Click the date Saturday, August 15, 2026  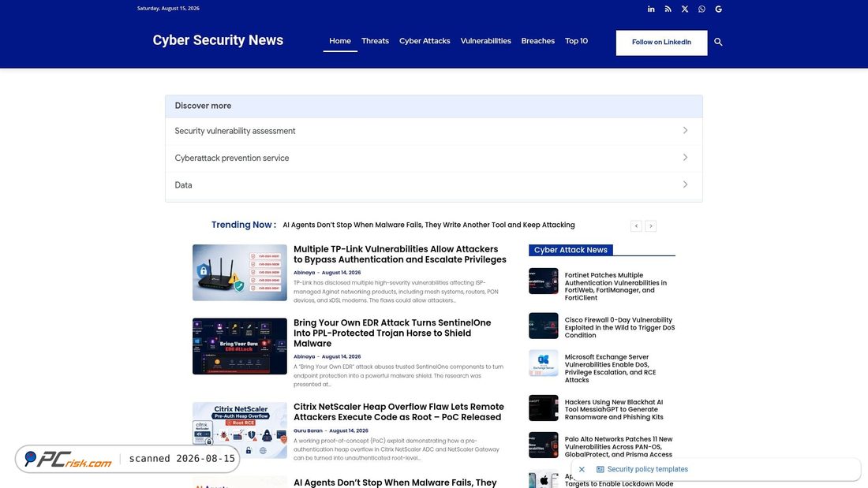[x=168, y=9]
